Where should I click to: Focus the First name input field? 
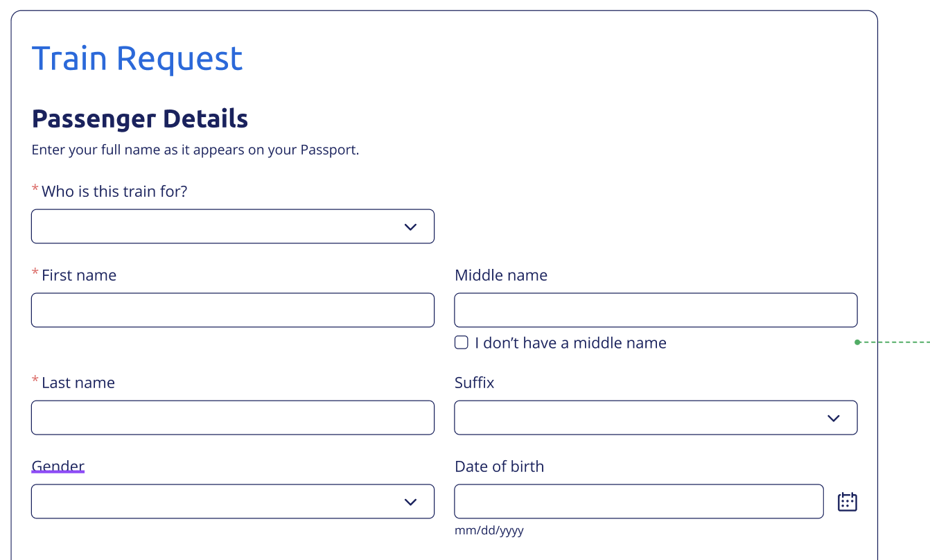click(233, 310)
